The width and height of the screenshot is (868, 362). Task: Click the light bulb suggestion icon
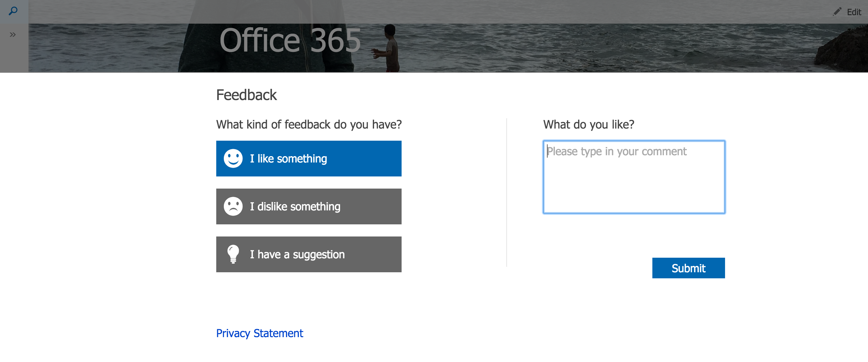pyautogui.click(x=233, y=254)
